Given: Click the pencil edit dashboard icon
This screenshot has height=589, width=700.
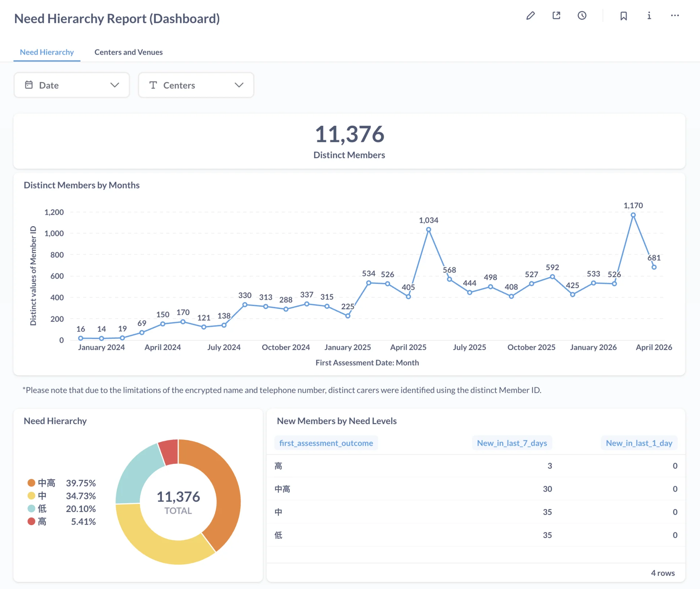Looking at the screenshot, I should (530, 16).
